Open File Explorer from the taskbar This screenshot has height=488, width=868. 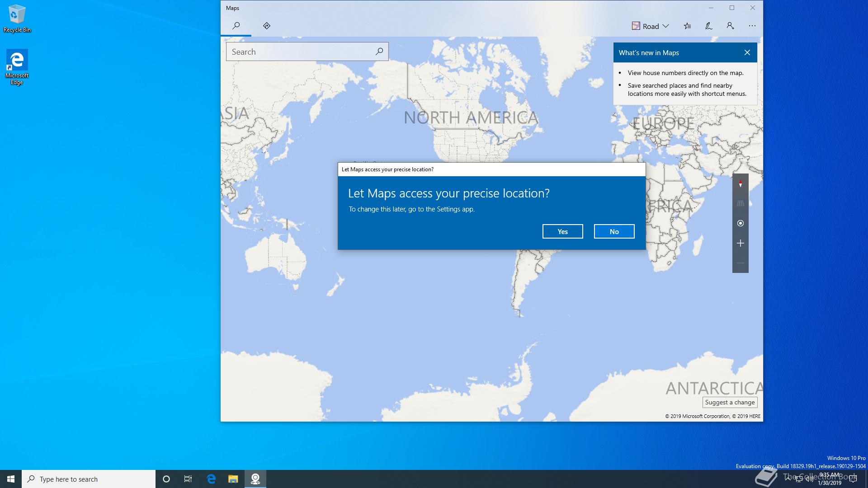tap(233, 479)
